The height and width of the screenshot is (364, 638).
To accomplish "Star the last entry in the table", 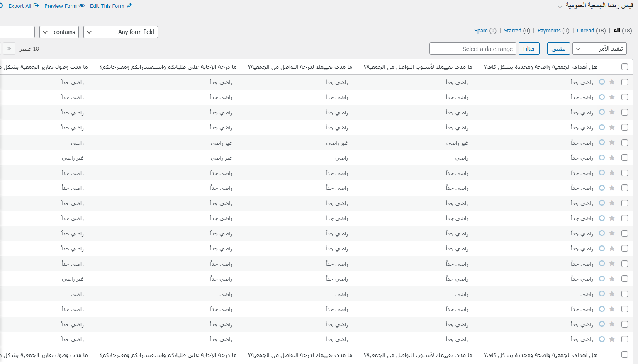I will (612, 339).
